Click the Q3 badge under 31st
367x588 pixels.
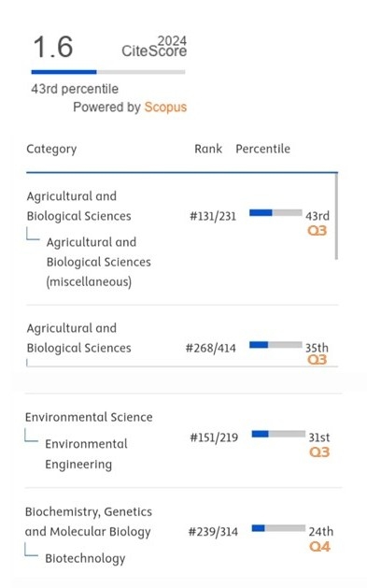(319, 452)
